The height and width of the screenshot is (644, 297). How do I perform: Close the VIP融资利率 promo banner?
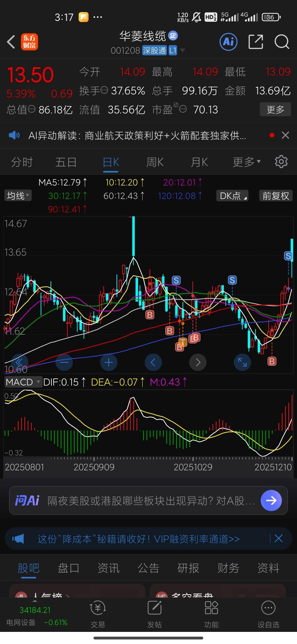click(279, 539)
